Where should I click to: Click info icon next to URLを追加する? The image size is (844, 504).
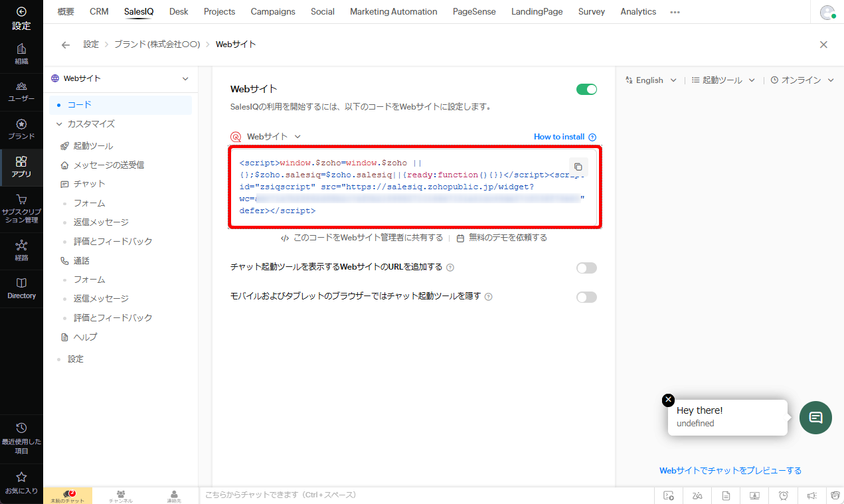tap(450, 268)
